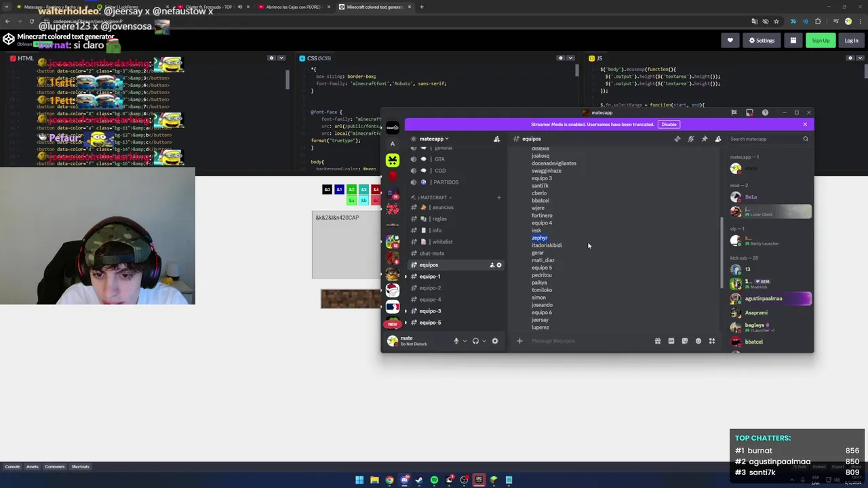Click CodePen heart icon button

tap(730, 41)
